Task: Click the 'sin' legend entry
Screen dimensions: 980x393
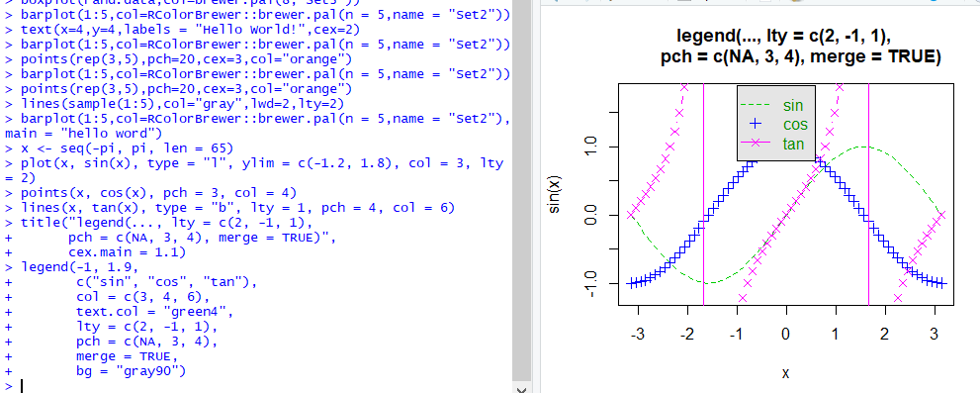Action: click(x=793, y=105)
